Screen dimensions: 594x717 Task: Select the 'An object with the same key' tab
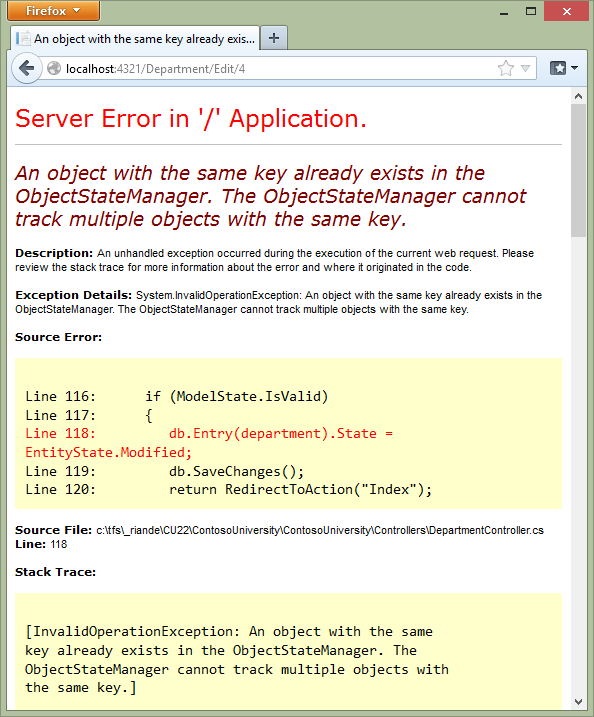[x=135, y=38]
